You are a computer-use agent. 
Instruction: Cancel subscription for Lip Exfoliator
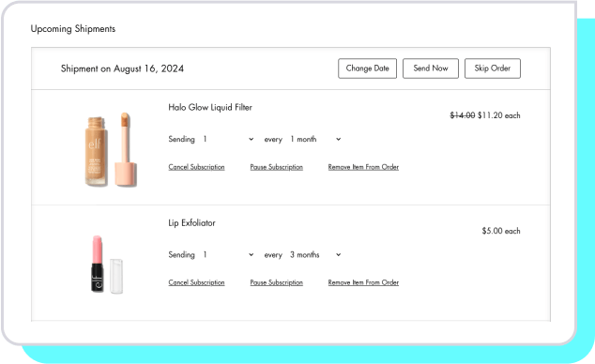pos(196,282)
